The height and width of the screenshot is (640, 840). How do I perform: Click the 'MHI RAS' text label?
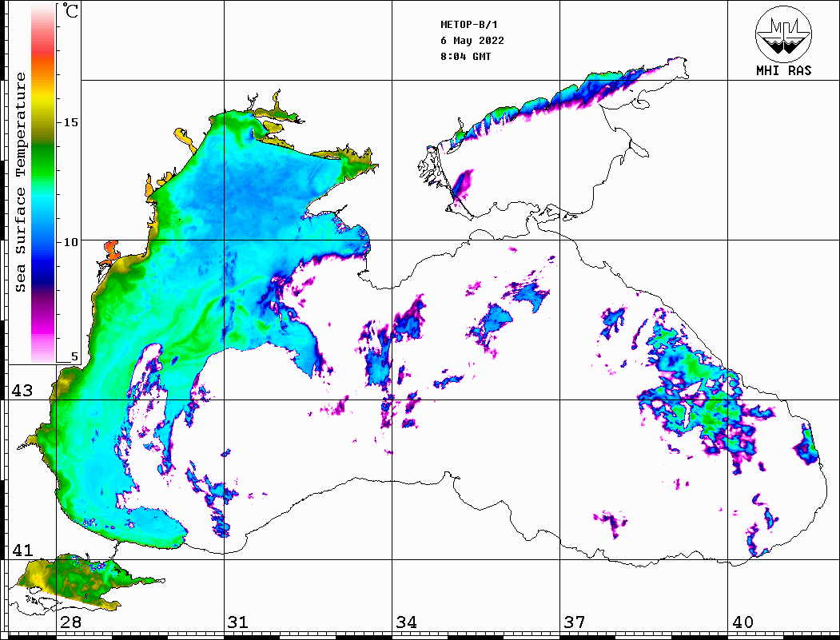point(784,70)
